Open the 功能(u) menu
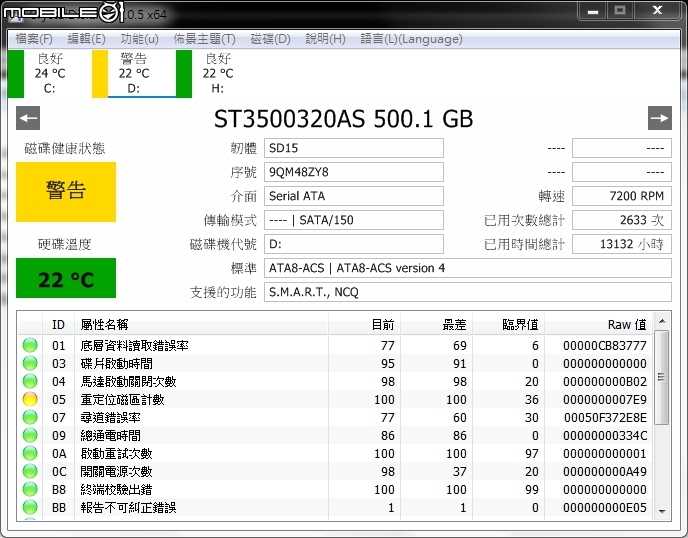 [139, 39]
